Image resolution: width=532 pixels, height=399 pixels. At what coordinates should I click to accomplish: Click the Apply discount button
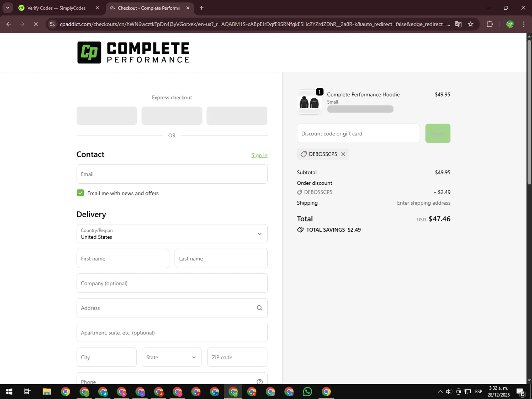point(438,133)
